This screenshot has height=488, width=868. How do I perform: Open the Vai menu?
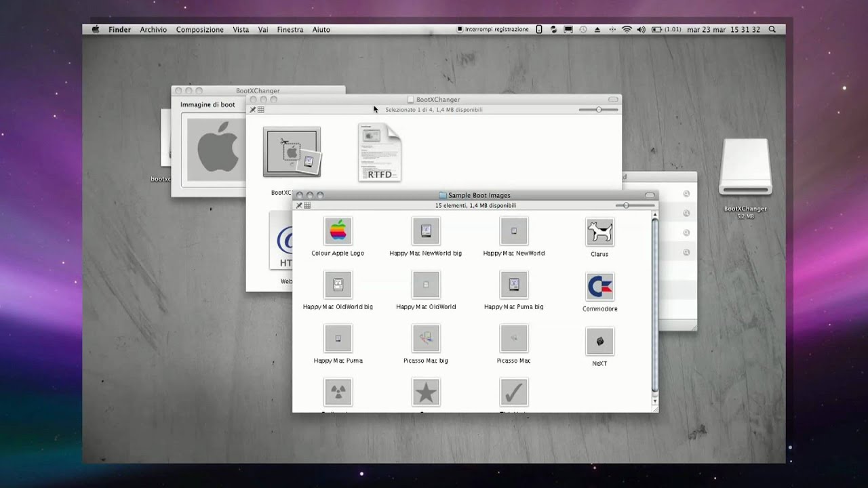tap(263, 30)
